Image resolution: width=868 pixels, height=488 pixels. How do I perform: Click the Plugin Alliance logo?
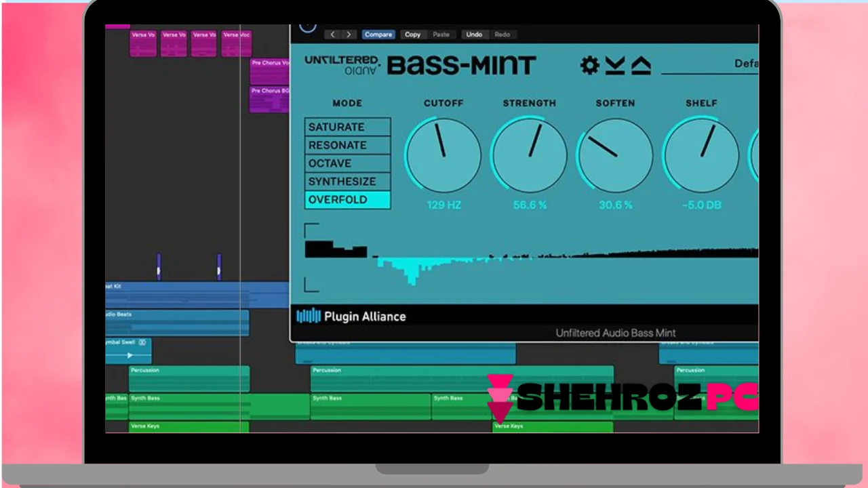351,316
